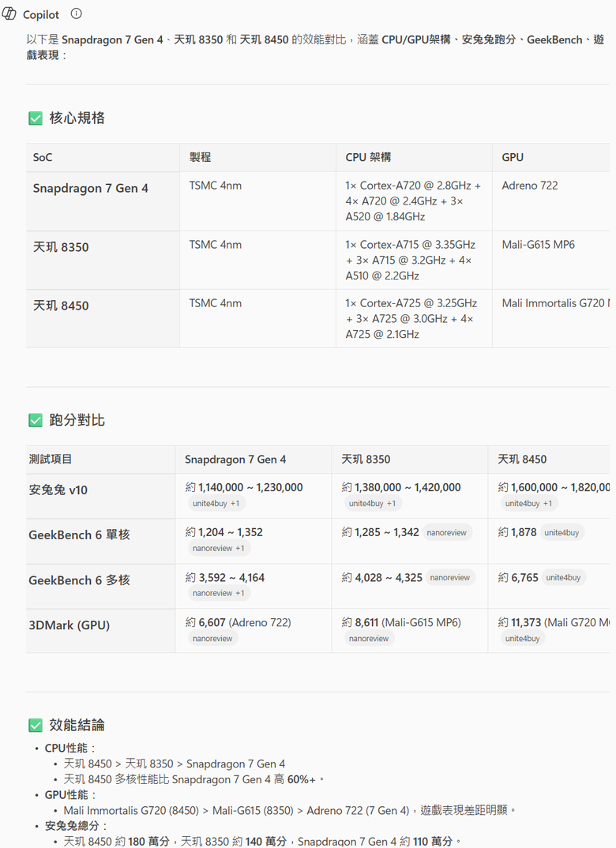Screen dimensions: 616x848
Task: Click TSMC 4nm in the 天玑 8450 row
Action: point(216,303)
